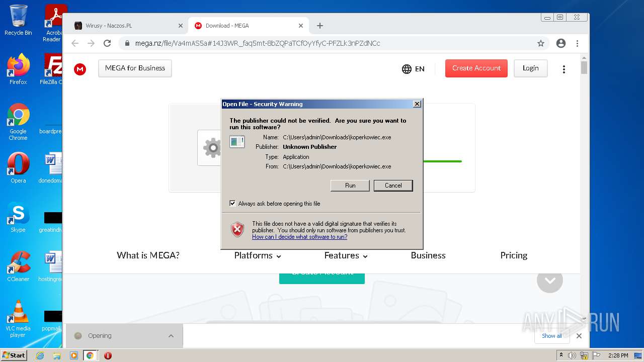Open the language globe selector EN
The image size is (644, 362).
pyautogui.click(x=413, y=69)
